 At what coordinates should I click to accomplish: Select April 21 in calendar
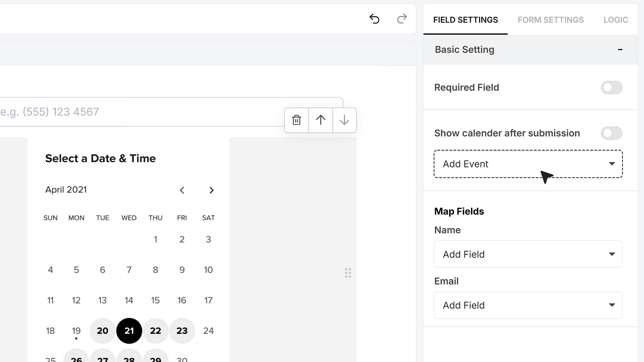(x=129, y=331)
